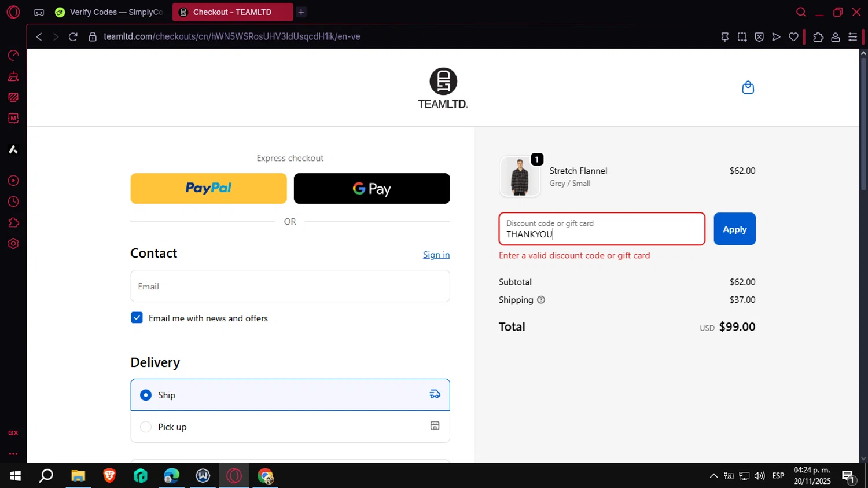Reload the checkout page

(73, 36)
